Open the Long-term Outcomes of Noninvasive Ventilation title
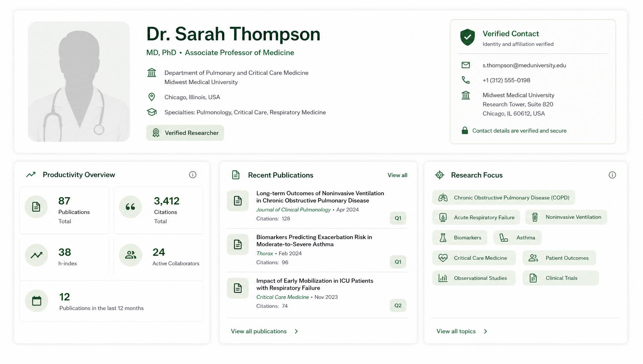Image resolution: width=643 pixels, height=364 pixels. pyautogui.click(x=320, y=197)
